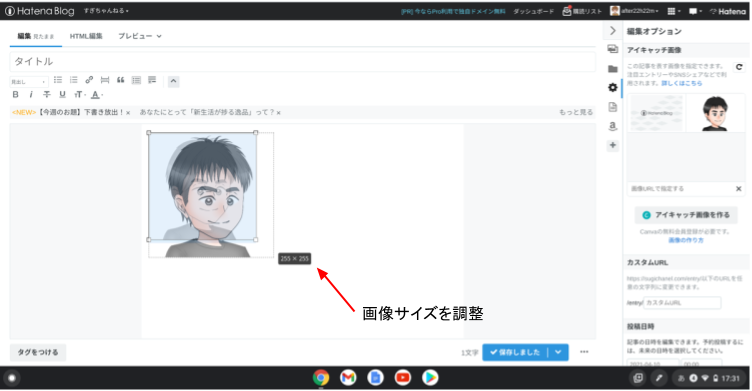Open the Pro plan PR link
Viewport: 752px width, 391px height.
tap(453, 12)
